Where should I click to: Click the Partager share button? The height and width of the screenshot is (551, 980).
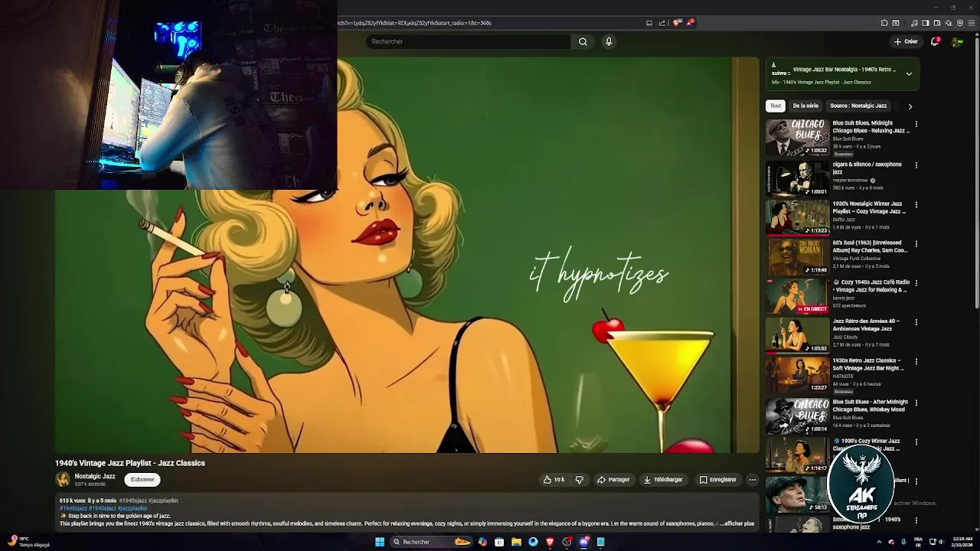click(613, 480)
